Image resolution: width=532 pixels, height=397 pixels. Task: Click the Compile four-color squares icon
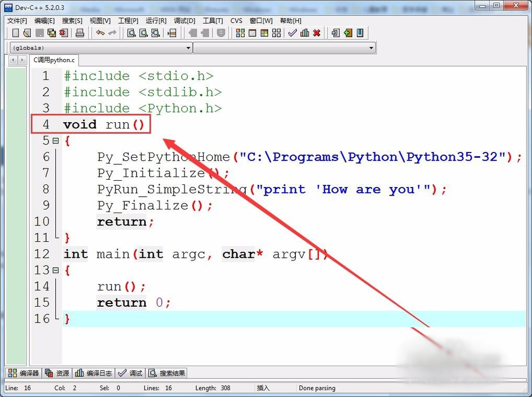240,33
